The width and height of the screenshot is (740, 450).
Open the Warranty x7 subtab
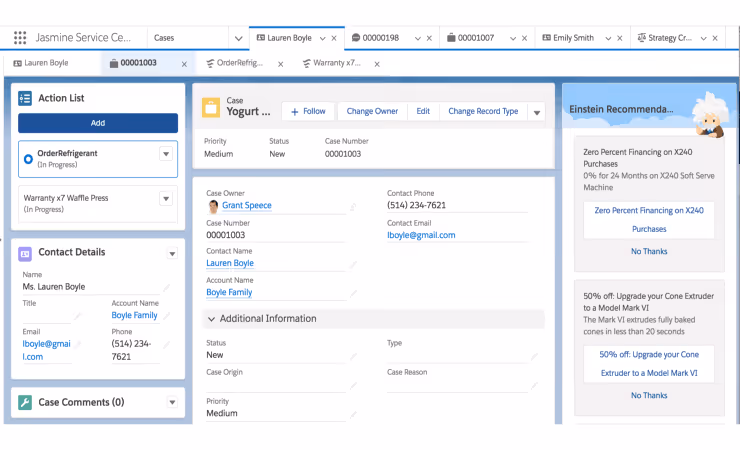[x=331, y=63]
